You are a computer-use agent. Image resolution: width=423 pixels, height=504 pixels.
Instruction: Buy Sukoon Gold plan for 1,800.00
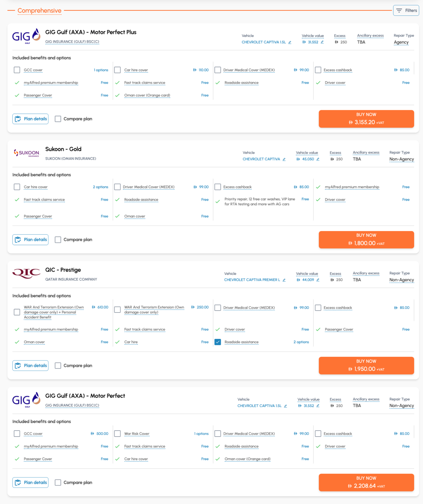(x=366, y=240)
